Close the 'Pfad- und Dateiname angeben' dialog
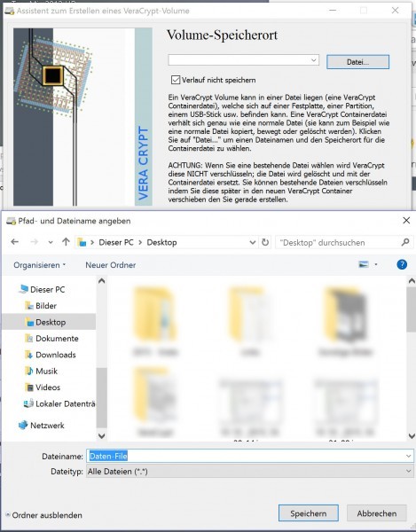 pos(406,221)
